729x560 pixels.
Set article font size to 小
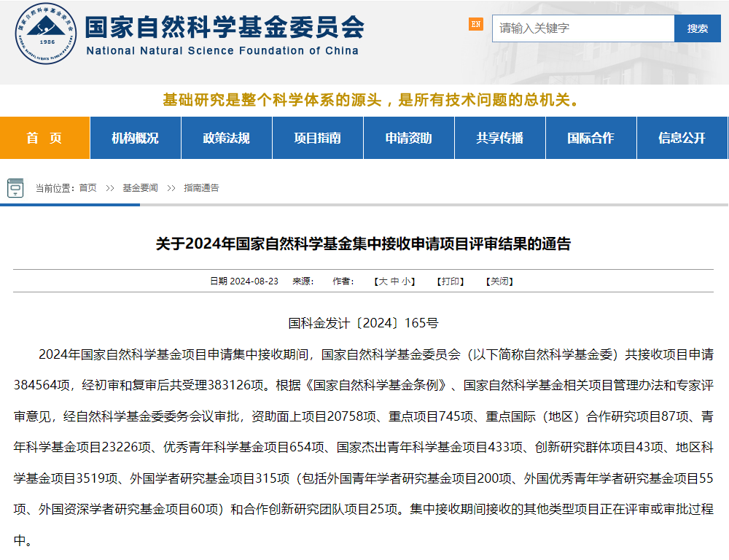406,281
